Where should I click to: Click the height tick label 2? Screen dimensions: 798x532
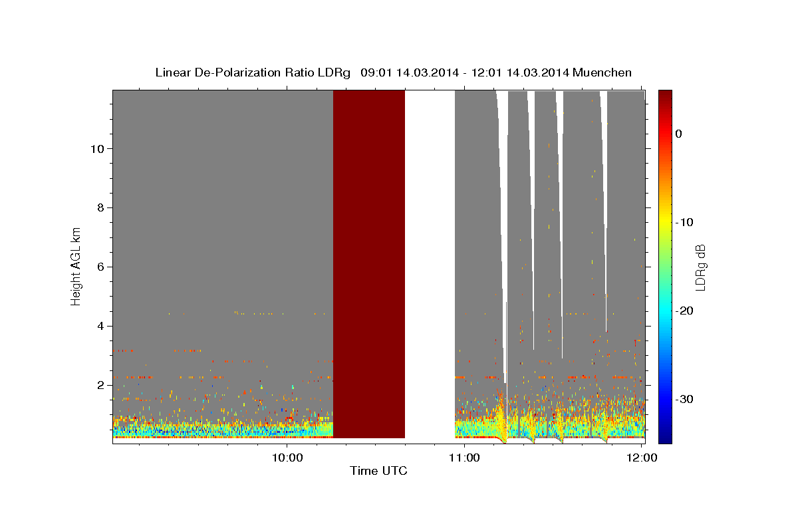click(x=99, y=385)
